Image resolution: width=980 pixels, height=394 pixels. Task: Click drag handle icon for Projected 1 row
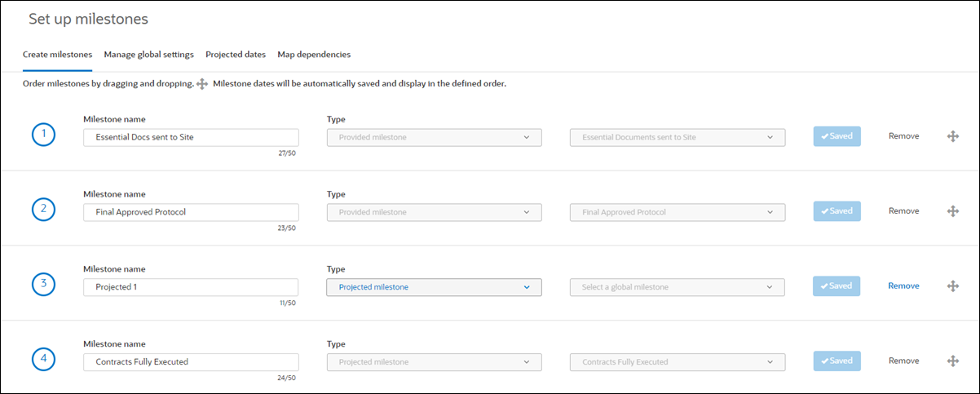point(952,286)
